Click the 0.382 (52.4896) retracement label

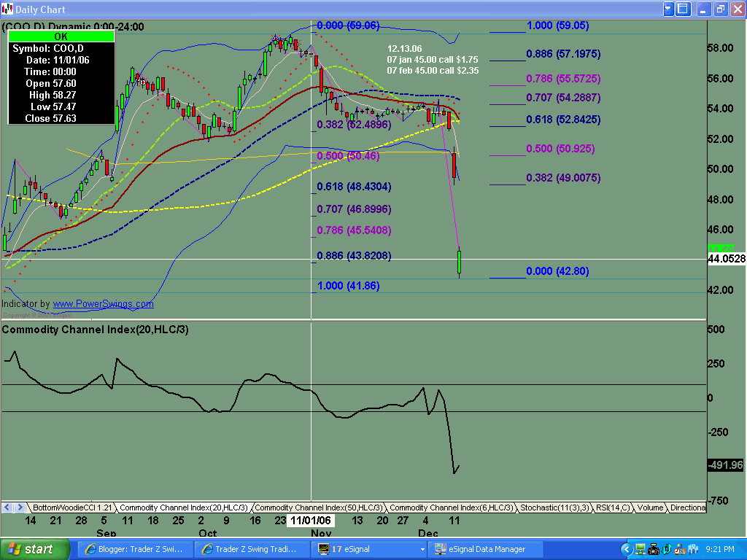point(354,124)
